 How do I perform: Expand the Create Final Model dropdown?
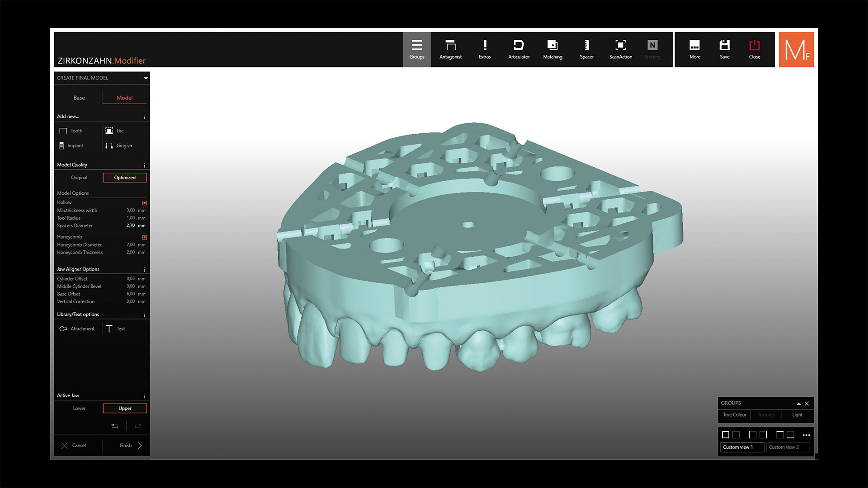point(146,78)
